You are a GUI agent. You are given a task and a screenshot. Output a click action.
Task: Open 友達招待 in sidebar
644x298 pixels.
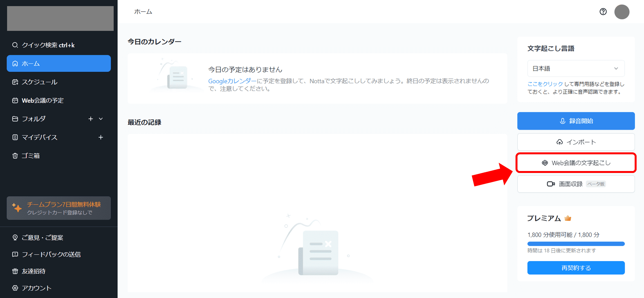59,271
